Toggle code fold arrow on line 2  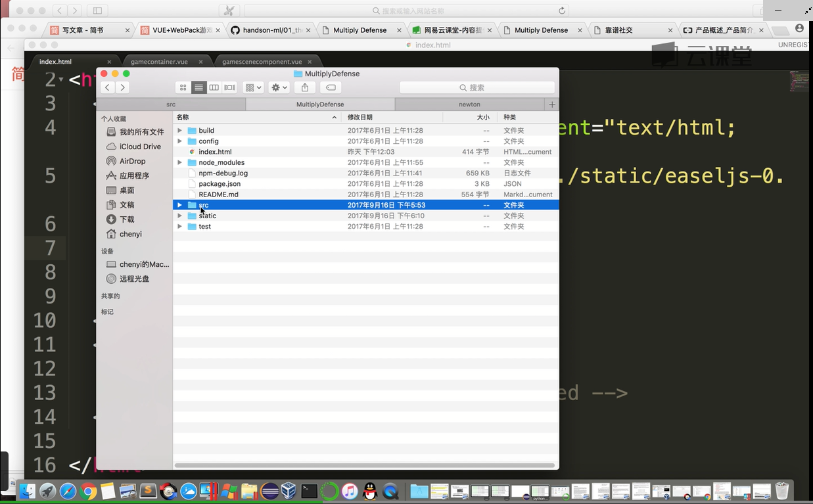pyautogui.click(x=61, y=80)
